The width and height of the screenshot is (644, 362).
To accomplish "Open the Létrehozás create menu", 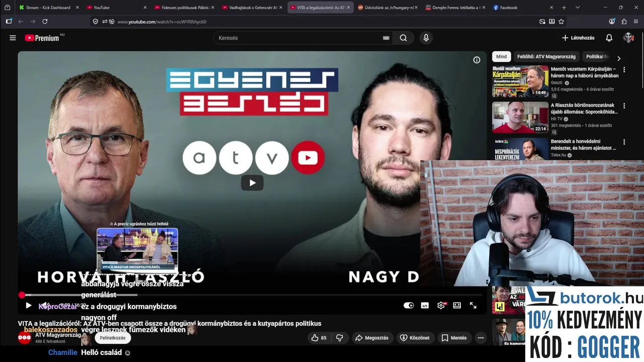I will 578,38.
